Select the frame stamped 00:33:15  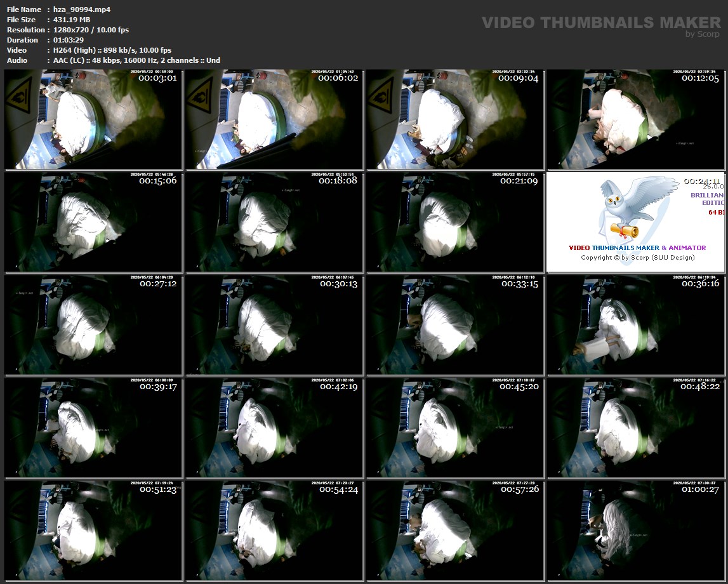tap(455, 325)
